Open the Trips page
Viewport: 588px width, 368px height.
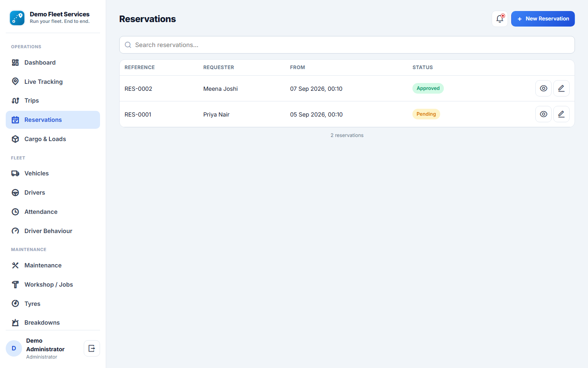[53, 101]
